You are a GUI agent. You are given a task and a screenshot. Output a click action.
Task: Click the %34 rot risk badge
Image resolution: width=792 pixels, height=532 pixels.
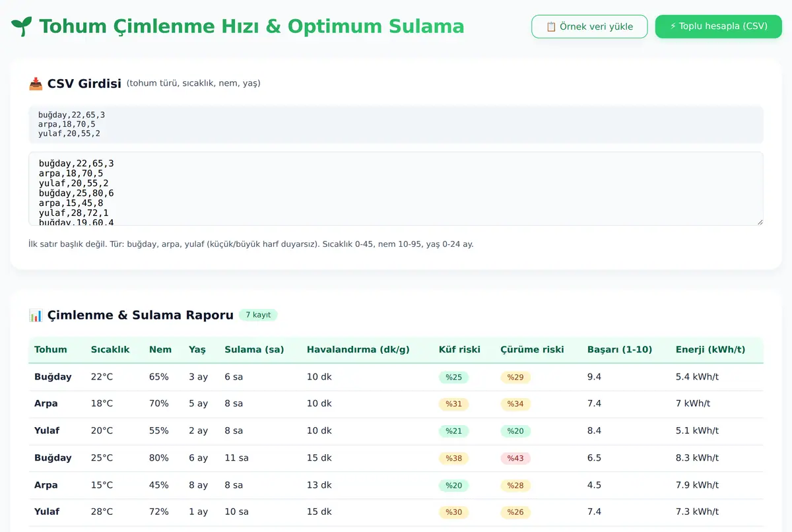click(x=515, y=404)
